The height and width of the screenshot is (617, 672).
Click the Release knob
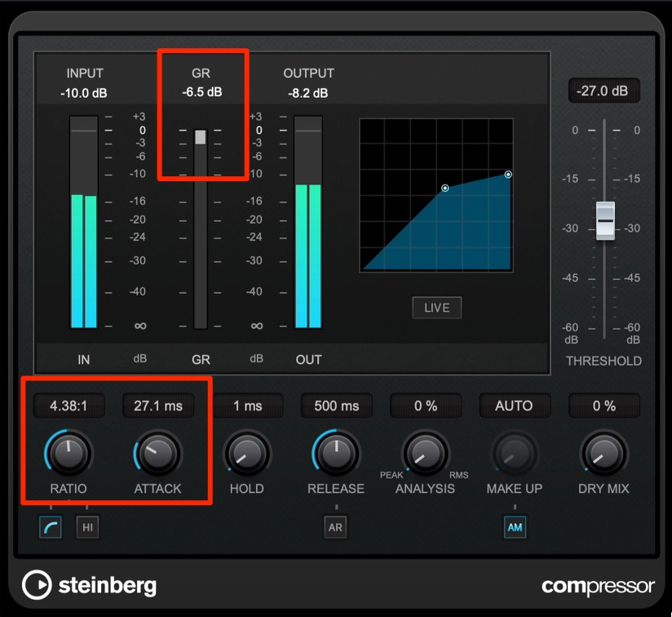(x=337, y=453)
